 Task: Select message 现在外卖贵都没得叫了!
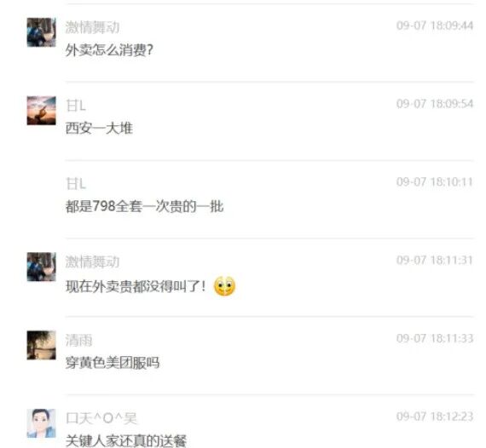[136, 286]
